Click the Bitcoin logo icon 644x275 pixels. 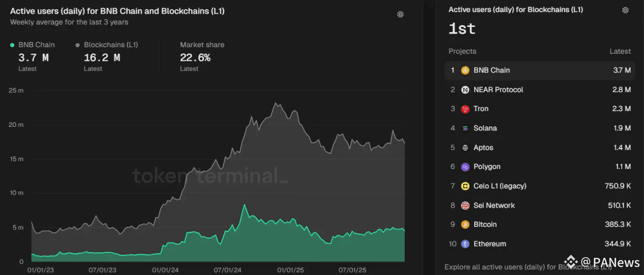pyautogui.click(x=465, y=225)
